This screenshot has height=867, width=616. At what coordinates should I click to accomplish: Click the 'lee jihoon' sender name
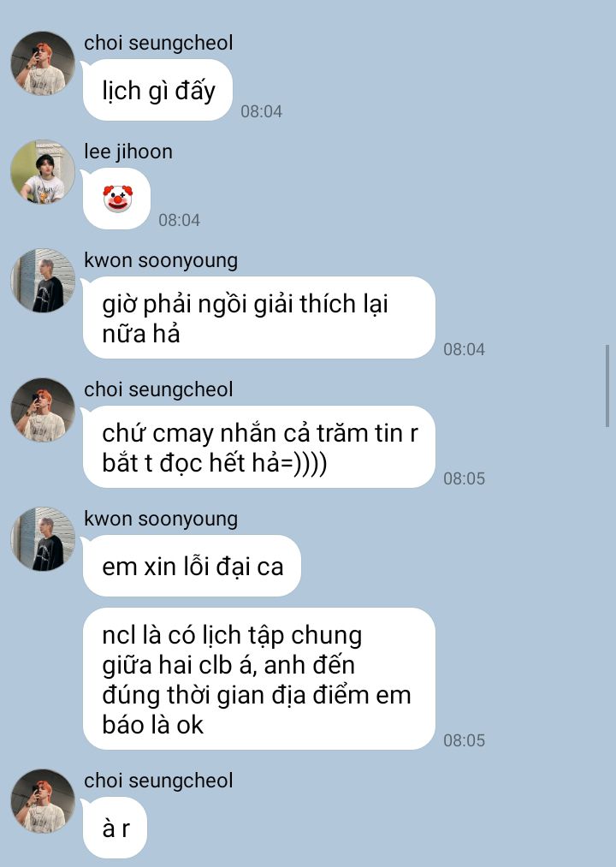[x=128, y=151]
